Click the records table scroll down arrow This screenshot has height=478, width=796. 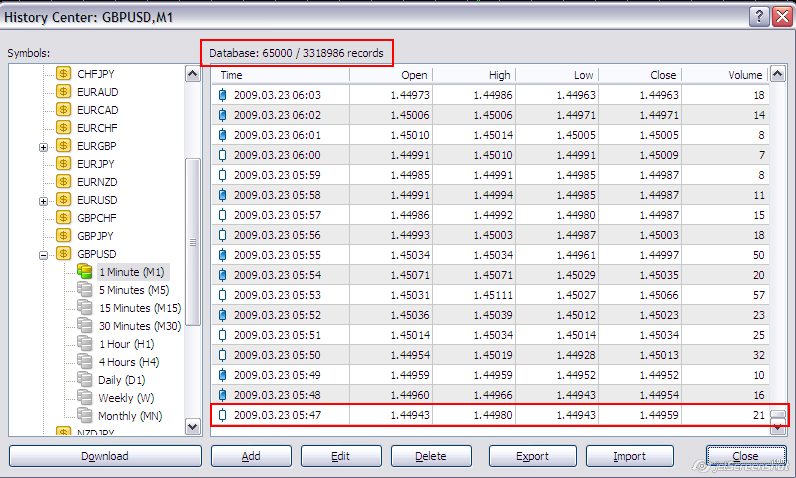778,428
